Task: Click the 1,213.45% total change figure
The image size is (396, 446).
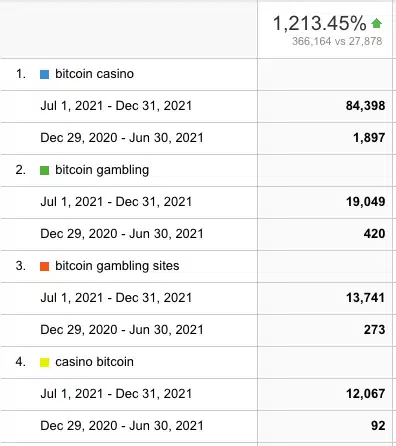Action: point(319,23)
